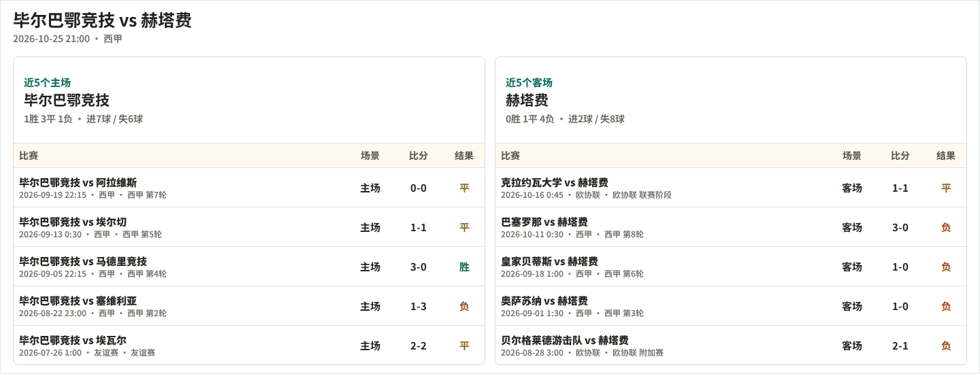This screenshot has height=374, width=980.
Task: Open match 克拉约瓦大学 vs 赫塔费
Action: [555, 182]
